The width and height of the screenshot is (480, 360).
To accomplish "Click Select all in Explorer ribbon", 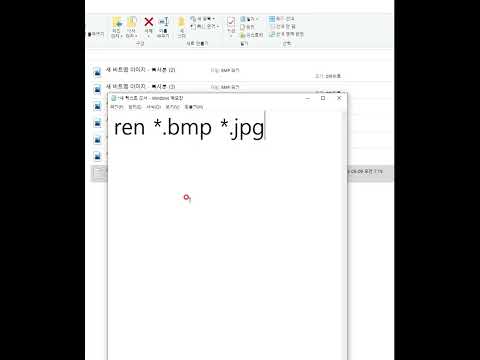I will tap(282, 19).
